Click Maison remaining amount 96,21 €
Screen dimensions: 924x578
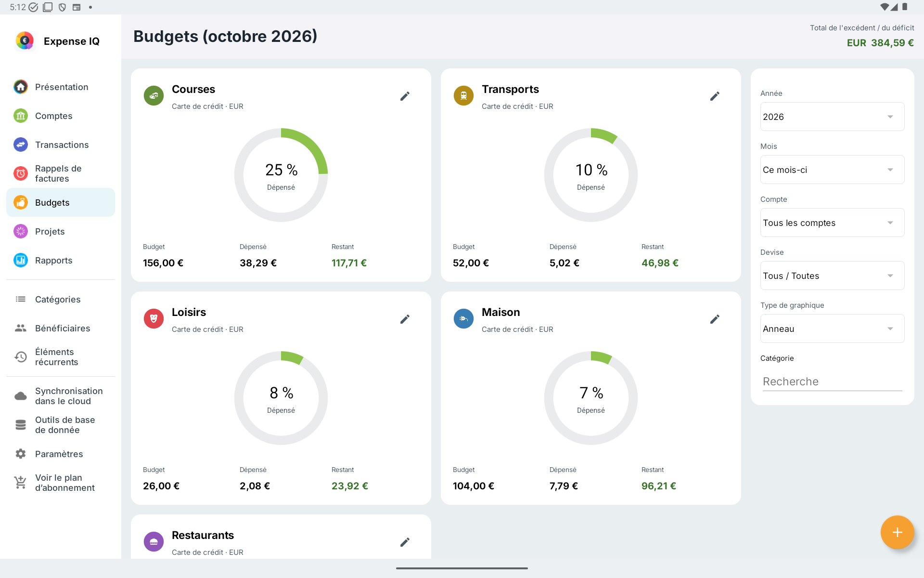click(658, 486)
